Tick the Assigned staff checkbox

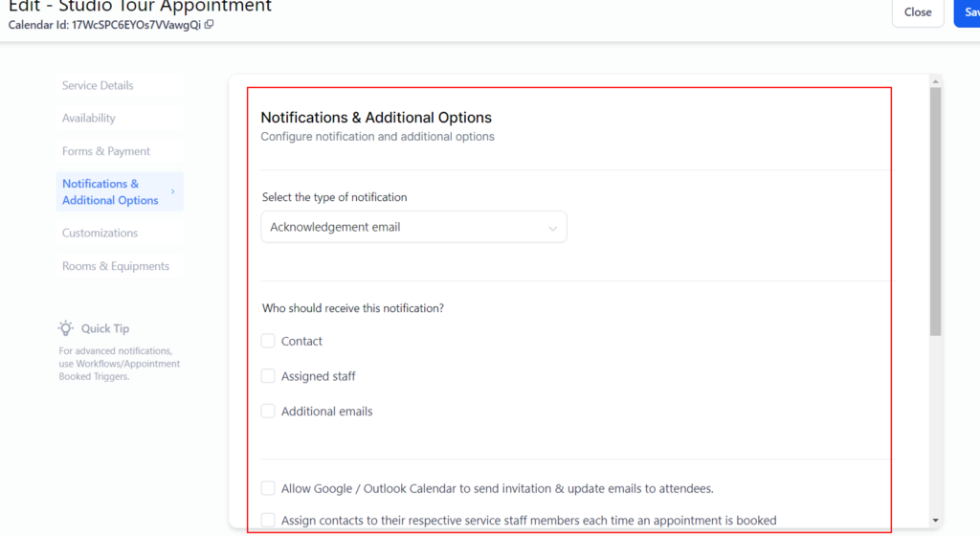[268, 376]
